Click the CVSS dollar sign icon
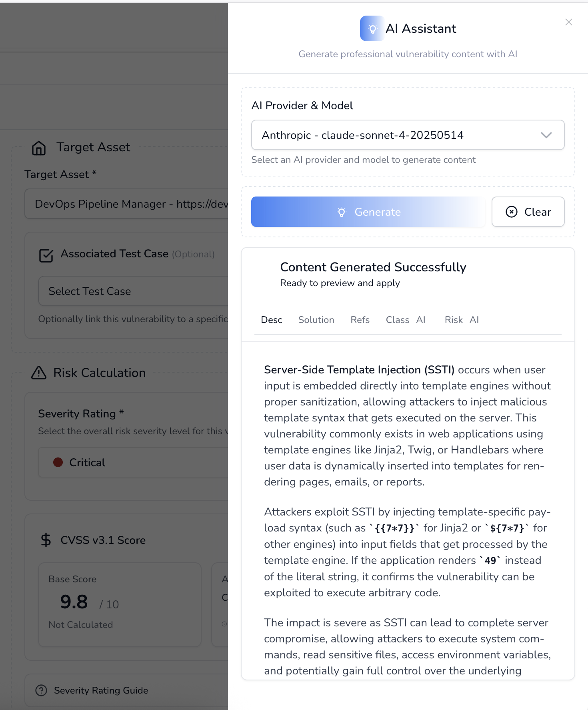 [x=46, y=540]
